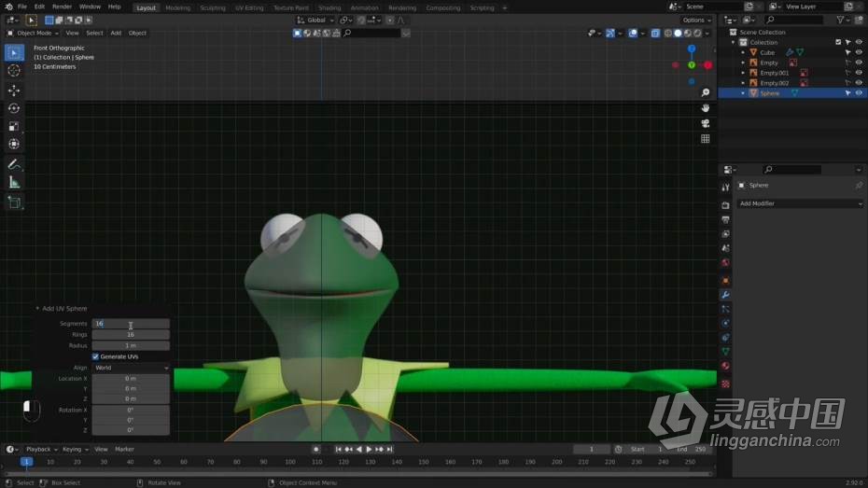This screenshot has width=868, height=488.
Task: Switch perspective/orthographic grid gizmo
Action: (706, 139)
